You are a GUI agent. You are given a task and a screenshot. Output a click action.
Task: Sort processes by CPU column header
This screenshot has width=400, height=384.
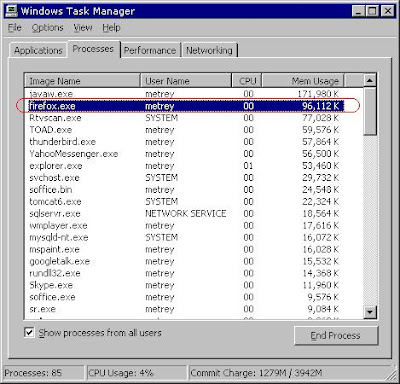pyautogui.click(x=247, y=81)
